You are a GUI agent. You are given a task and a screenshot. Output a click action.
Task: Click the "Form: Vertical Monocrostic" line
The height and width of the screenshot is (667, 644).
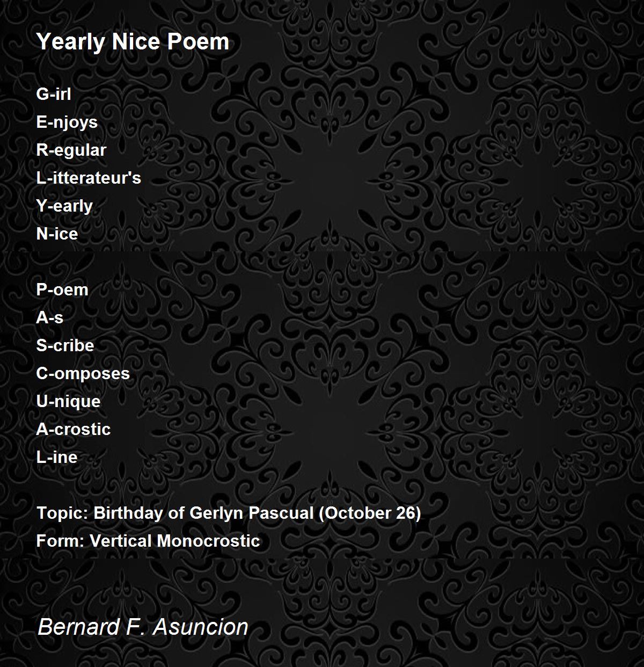point(148,541)
